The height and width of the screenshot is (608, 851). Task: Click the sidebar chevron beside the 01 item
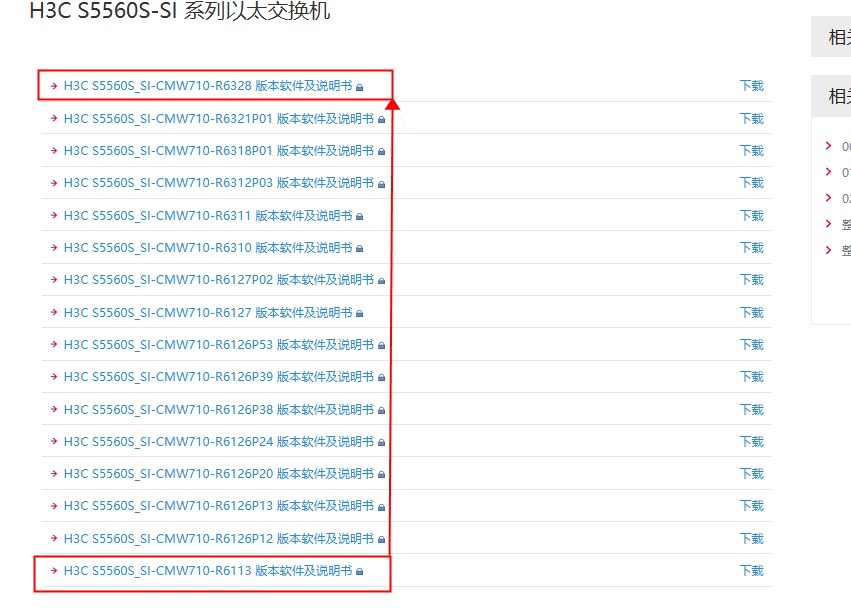click(828, 172)
